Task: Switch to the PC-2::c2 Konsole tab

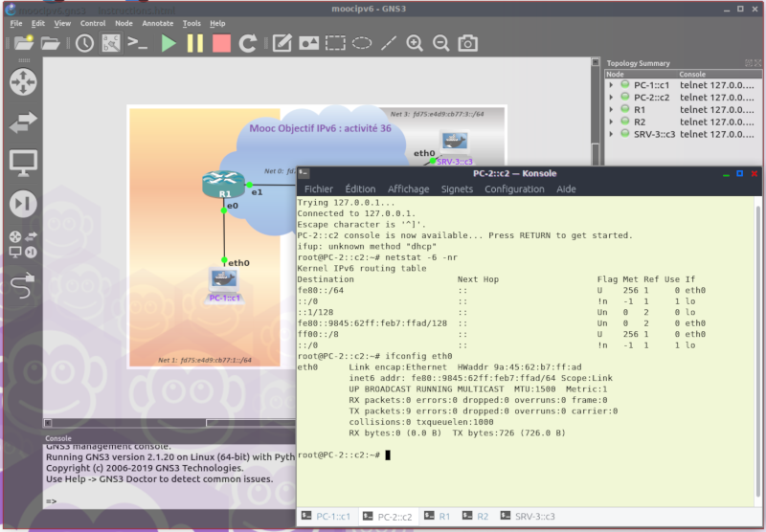Action: [388, 517]
